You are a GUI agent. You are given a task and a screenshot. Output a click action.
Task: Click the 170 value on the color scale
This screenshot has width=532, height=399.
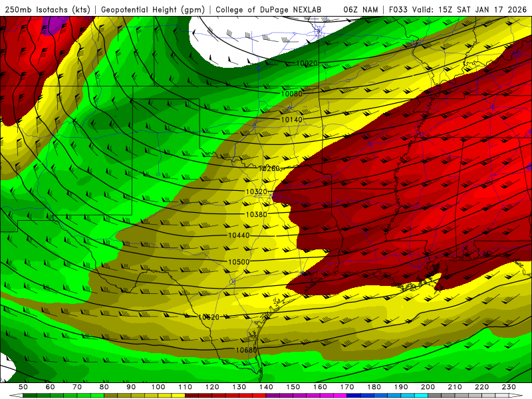[x=347, y=387]
